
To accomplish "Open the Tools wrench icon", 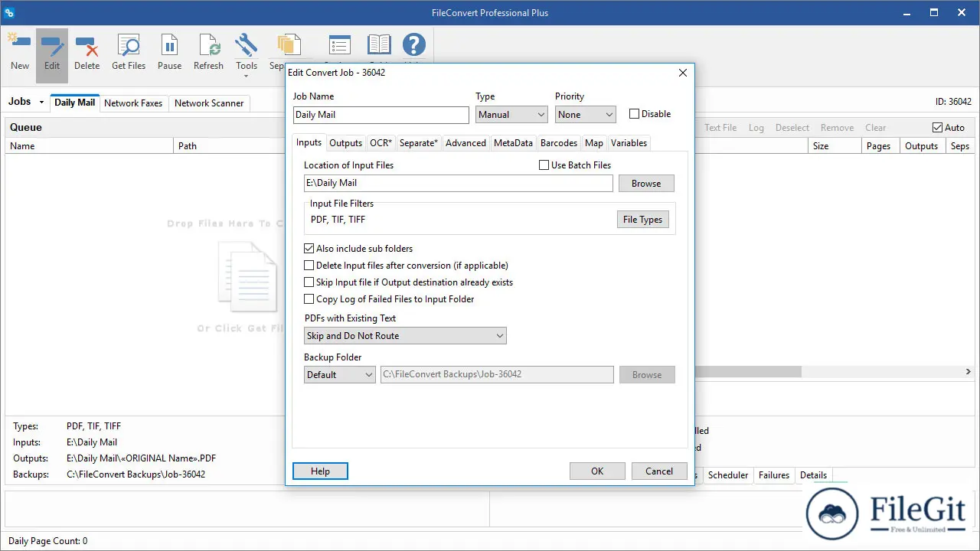I will (x=247, y=45).
